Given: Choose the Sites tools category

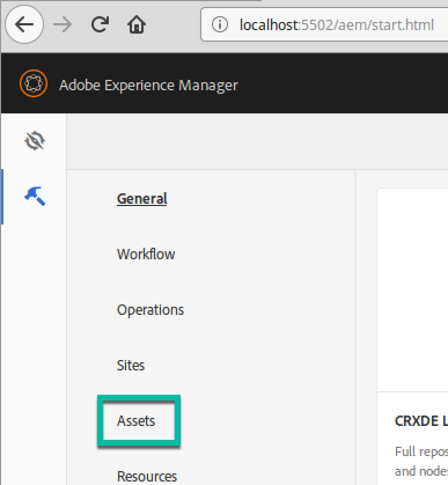Looking at the screenshot, I should click(130, 365).
